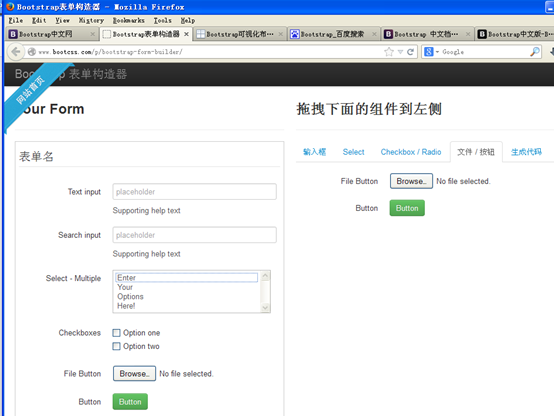
Task: Click green Button in the left form
Action: [130, 402]
